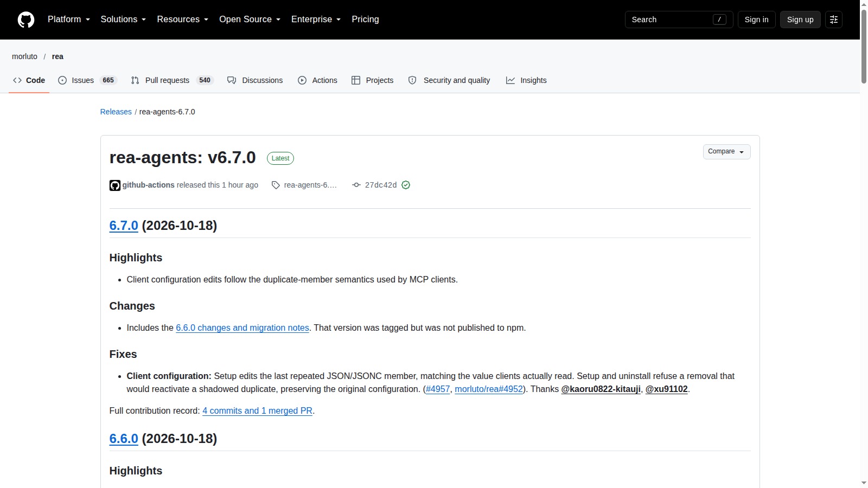Click the Sign up button

[x=800, y=20]
